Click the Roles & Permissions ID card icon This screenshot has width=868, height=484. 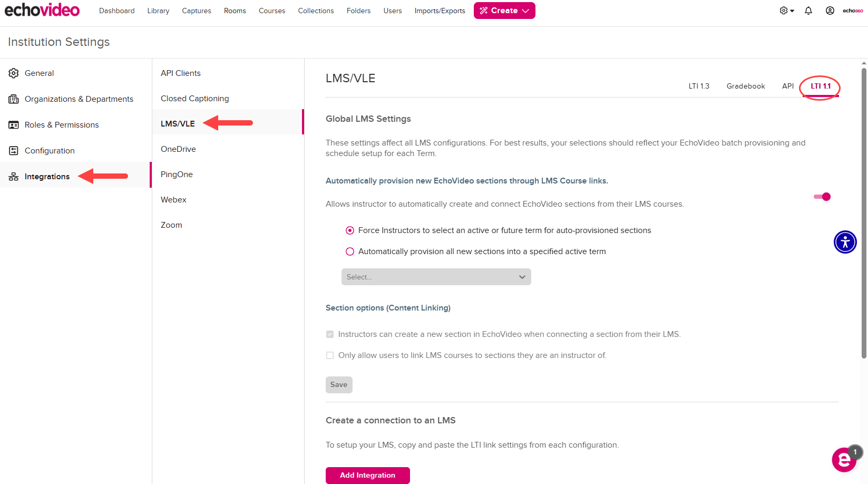[x=14, y=125]
